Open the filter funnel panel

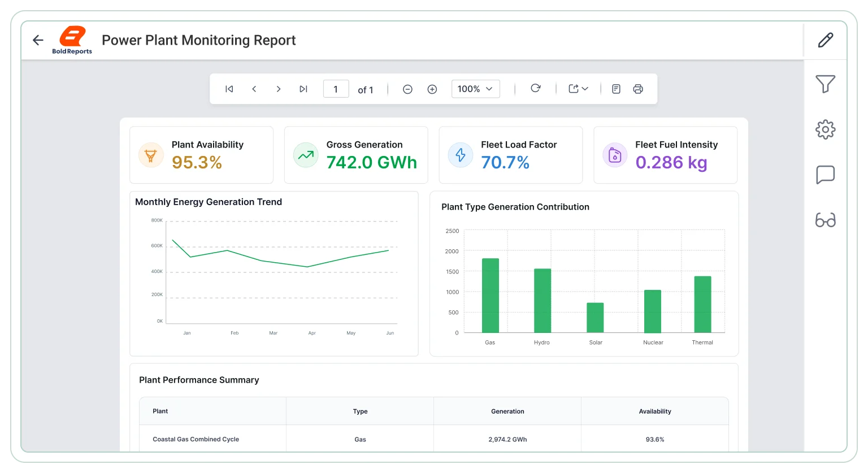[826, 84]
